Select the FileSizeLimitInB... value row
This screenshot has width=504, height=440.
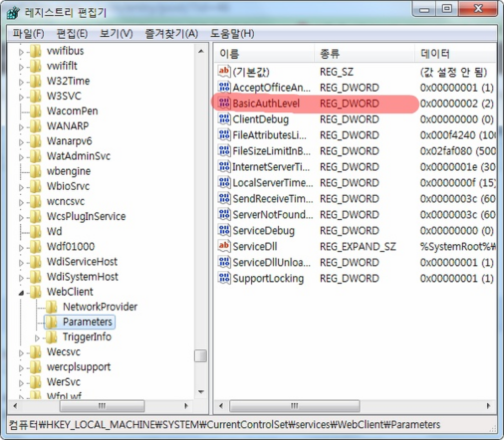pos(271,151)
